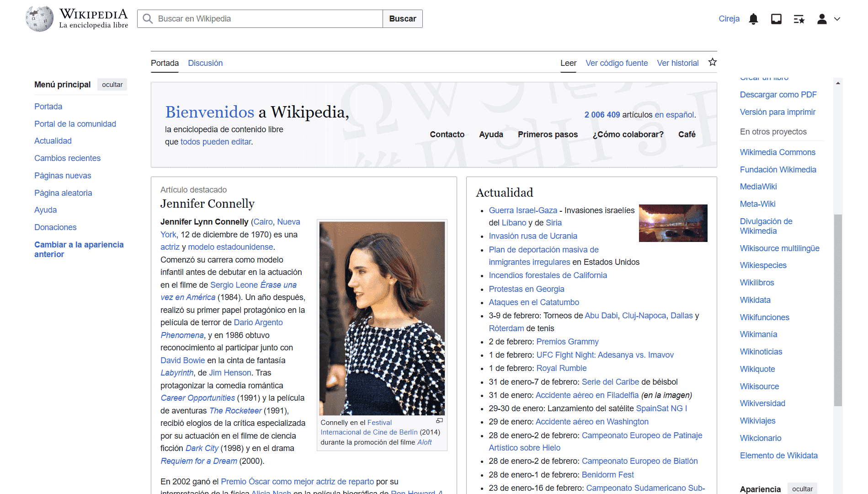Image resolution: width=868 pixels, height=494 pixels.
Task: Expand the user menu dropdown arrow
Action: [x=837, y=19]
